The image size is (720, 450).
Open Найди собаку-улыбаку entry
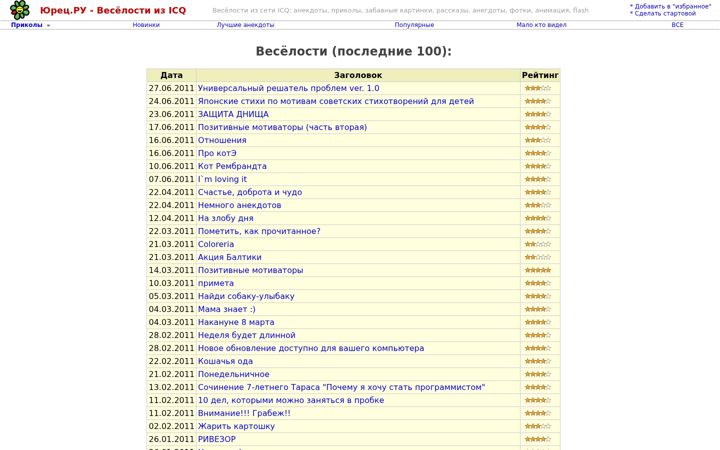[x=246, y=296]
